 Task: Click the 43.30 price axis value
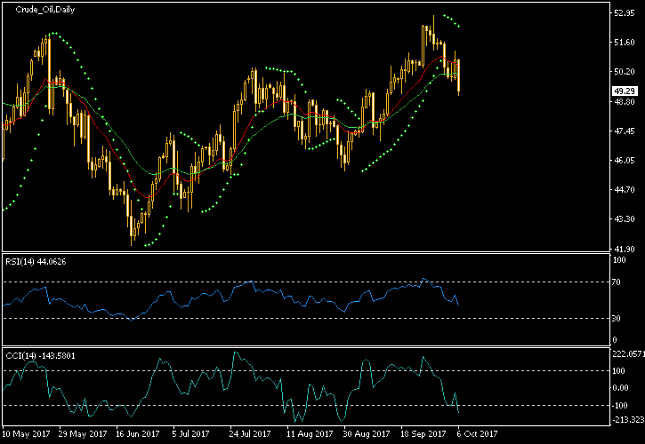[x=624, y=219]
